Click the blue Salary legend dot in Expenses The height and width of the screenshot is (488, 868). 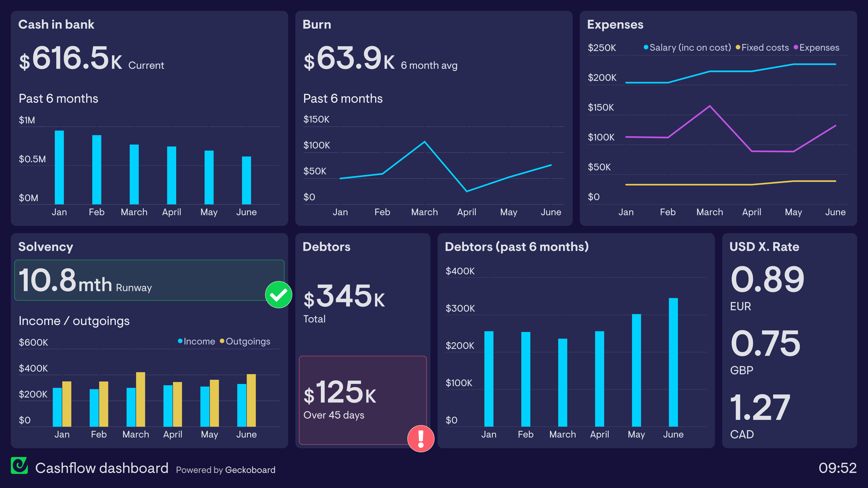pos(646,47)
